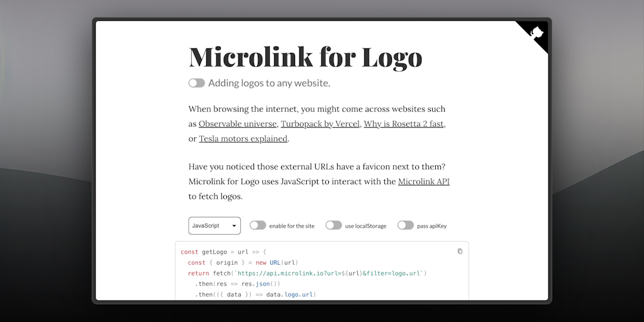Click the 'use localStorage' label
644x322 pixels.
point(365,226)
